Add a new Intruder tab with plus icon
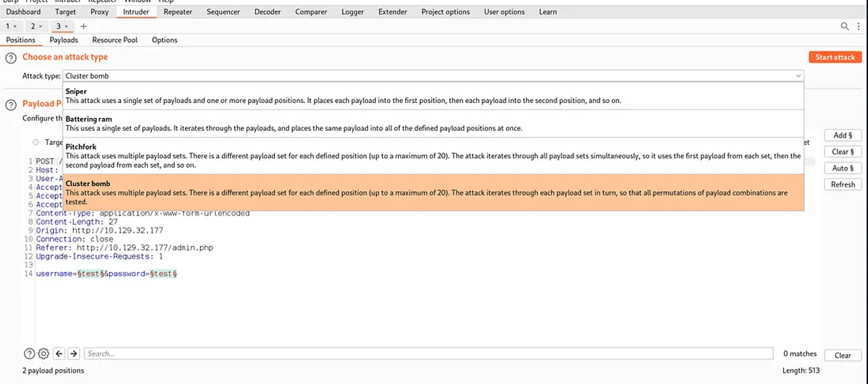The width and height of the screenshot is (868, 384). coord(84,26)
